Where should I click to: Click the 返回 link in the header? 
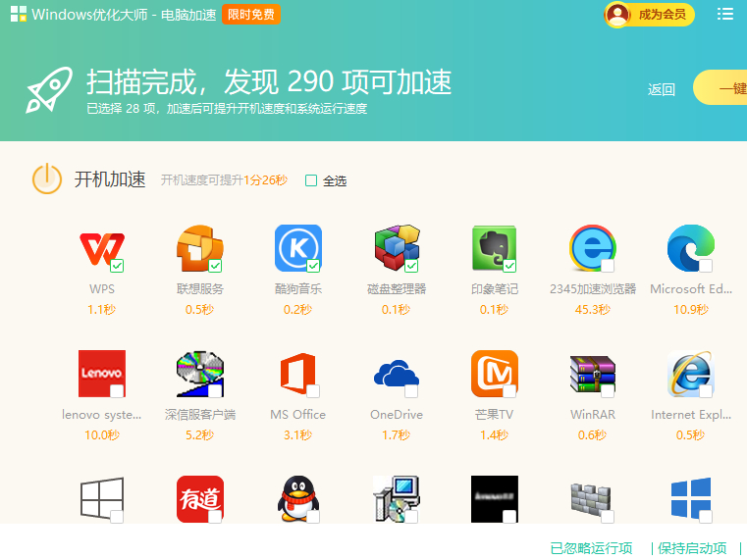[662, 89]
